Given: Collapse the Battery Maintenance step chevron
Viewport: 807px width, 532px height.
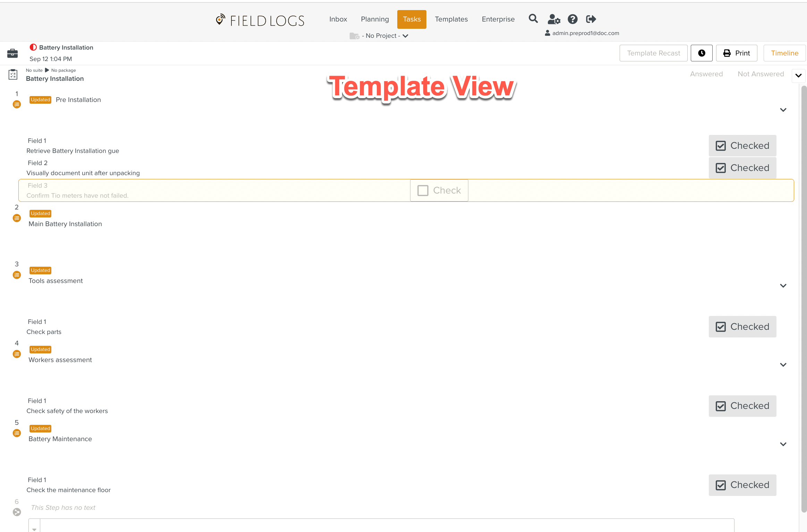Looking at the screenshot, I should tap(783, 444).
